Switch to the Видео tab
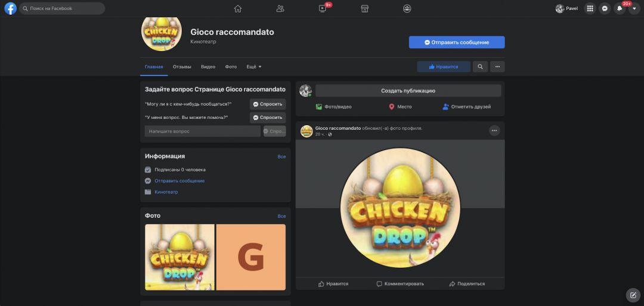This screenshot has height=306, width=644. (x=208, y=67)
